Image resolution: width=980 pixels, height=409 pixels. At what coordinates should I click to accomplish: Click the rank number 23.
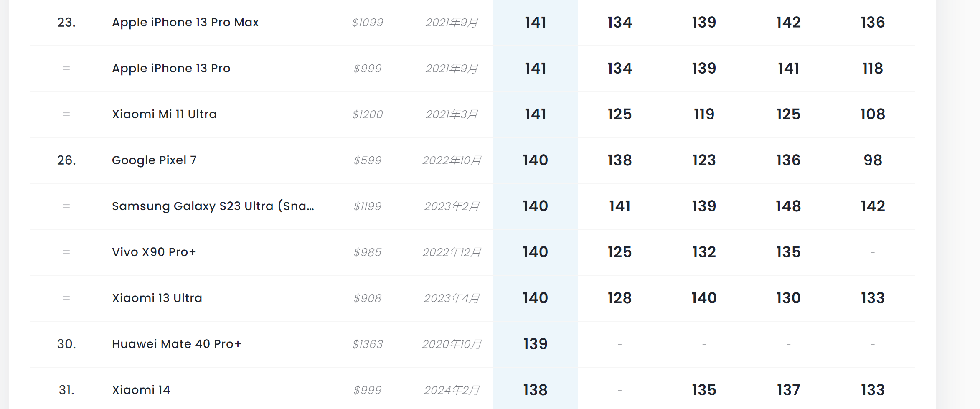(66, 22)
